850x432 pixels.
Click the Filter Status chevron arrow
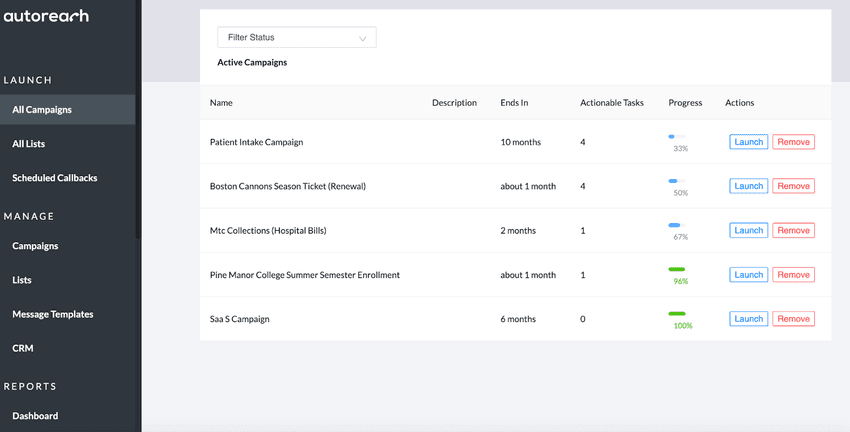363,38
